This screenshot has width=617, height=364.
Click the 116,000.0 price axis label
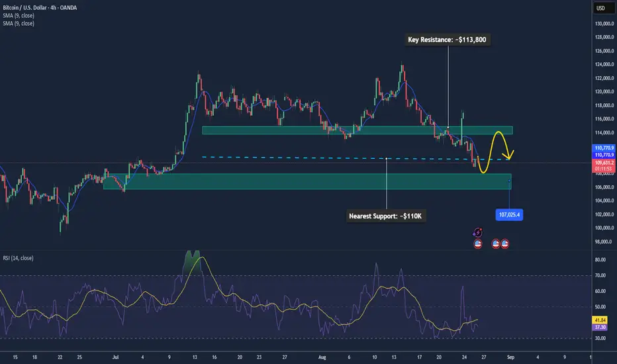point(604,119)
